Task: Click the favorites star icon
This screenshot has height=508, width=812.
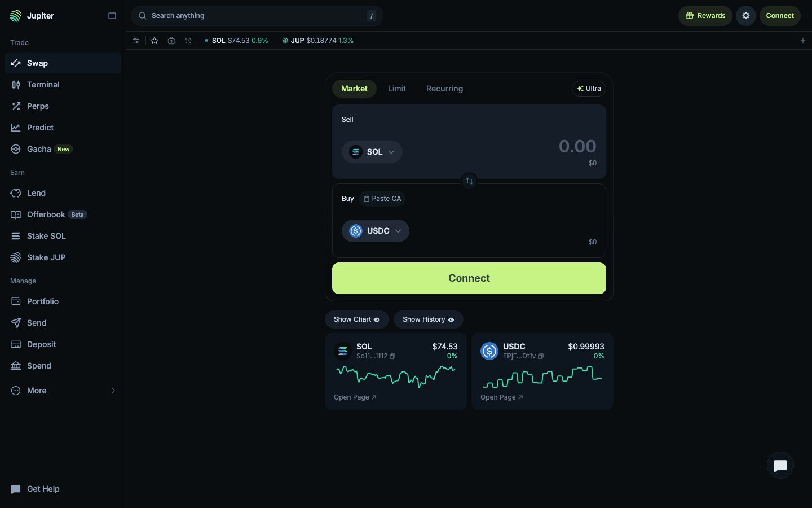Action: tap(155, 41)
